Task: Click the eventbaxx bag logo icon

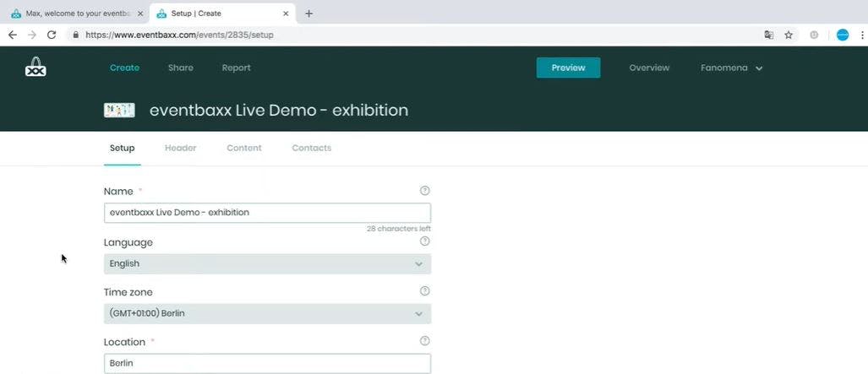Action: click(x=35, y=68)
